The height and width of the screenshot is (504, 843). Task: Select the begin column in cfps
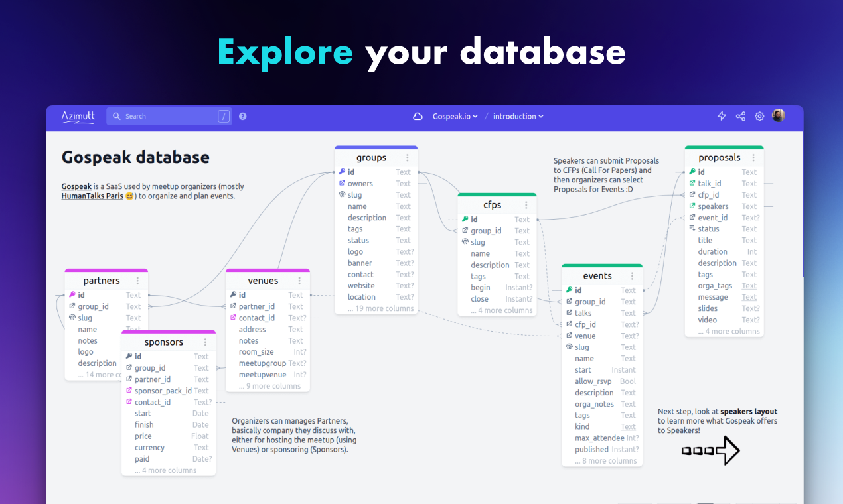coord(497,288)
